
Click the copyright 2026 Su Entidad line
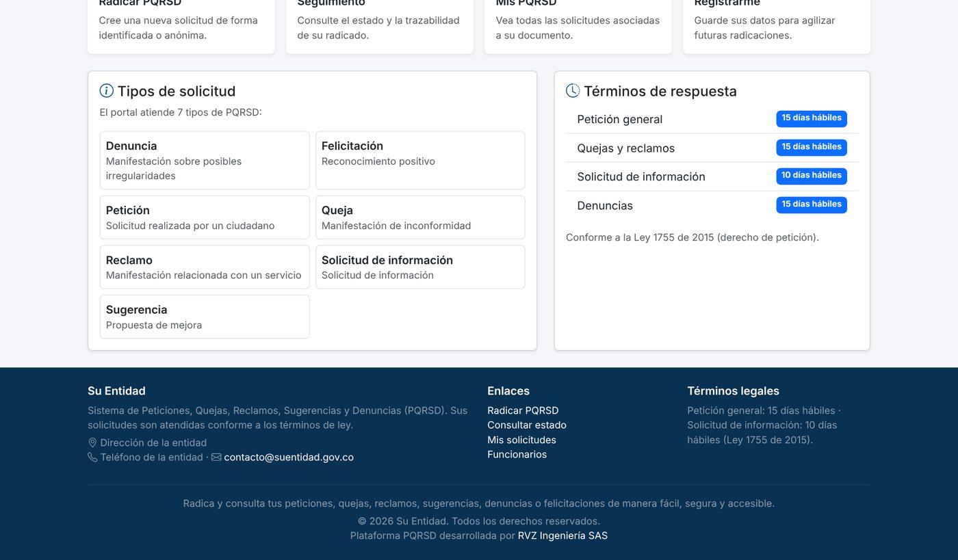(x=479, y=521)
